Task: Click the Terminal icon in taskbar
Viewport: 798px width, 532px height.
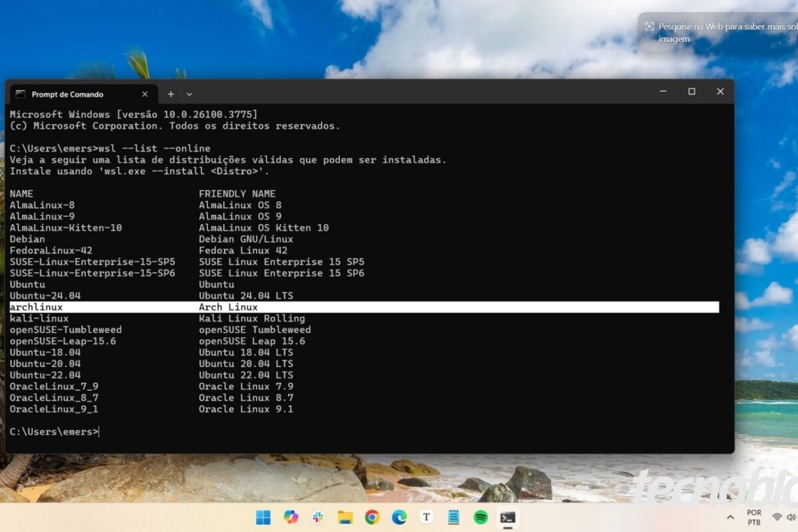Action: [508, 517]
